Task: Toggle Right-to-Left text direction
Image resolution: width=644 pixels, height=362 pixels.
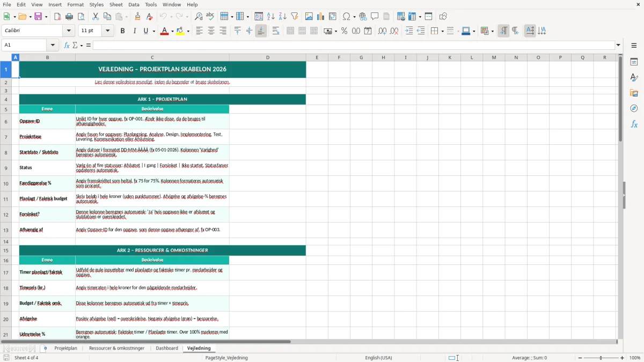Action: (x=515, y=31)
